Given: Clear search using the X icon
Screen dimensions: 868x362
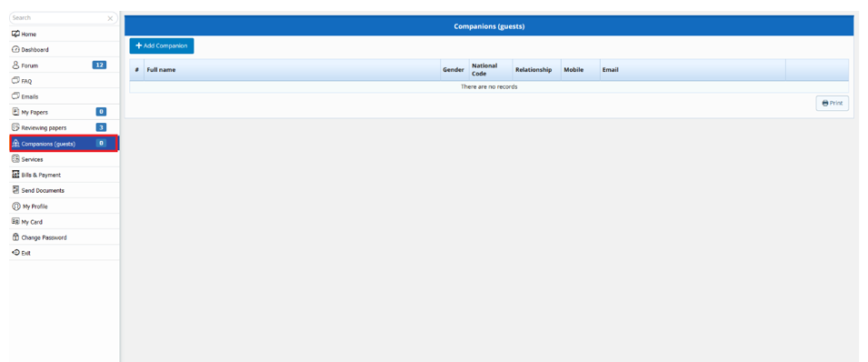Looking at the screenshot, I should point(110,18).
